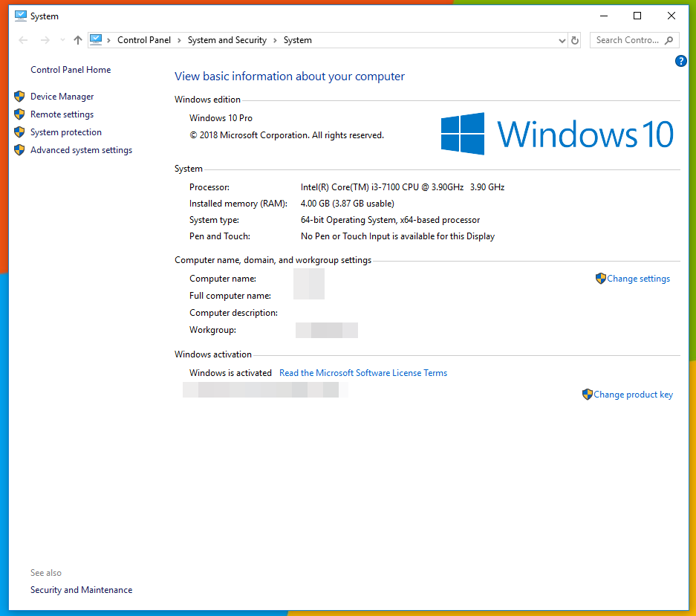This screenshot has width=696, height=616.
Task: Expand chevron after System and Security
Action: click(x=275, y=40)
